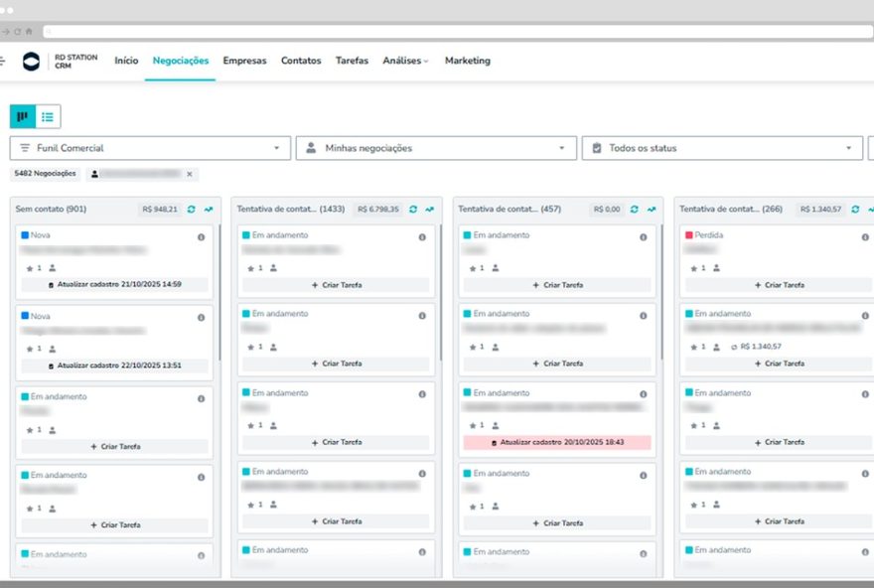
Task: Open the Todos os status dropdown
Action: click(x=722, y=148)
